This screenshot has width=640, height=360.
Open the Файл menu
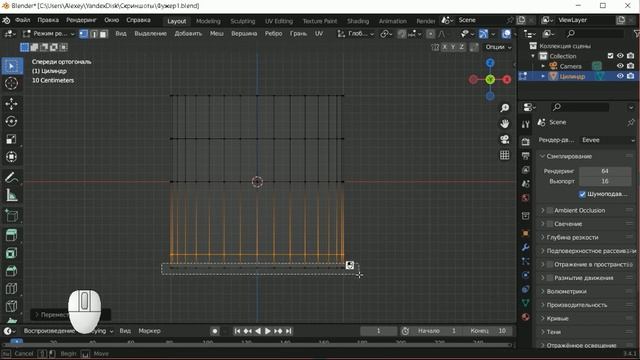(x=22, y=20)
